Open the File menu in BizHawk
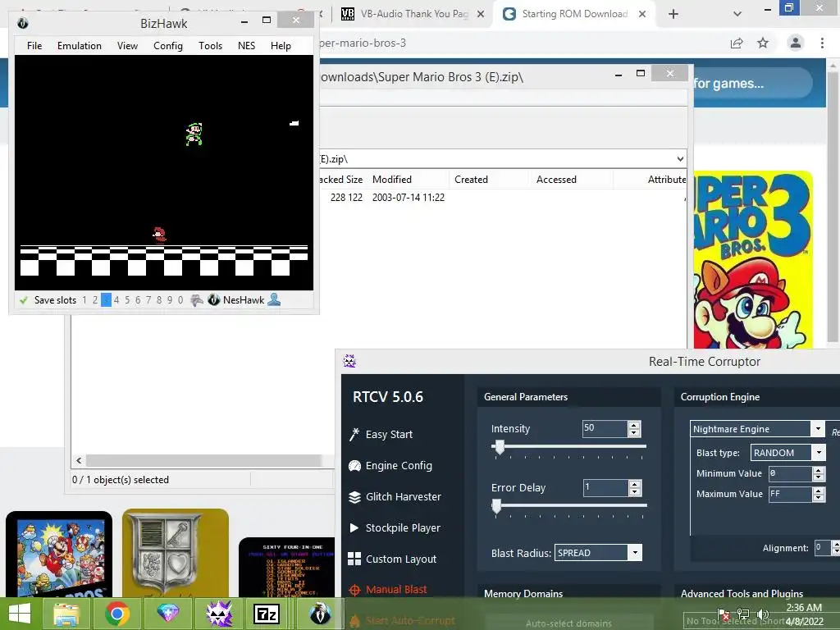840x630 pixels. coord(34,46)
